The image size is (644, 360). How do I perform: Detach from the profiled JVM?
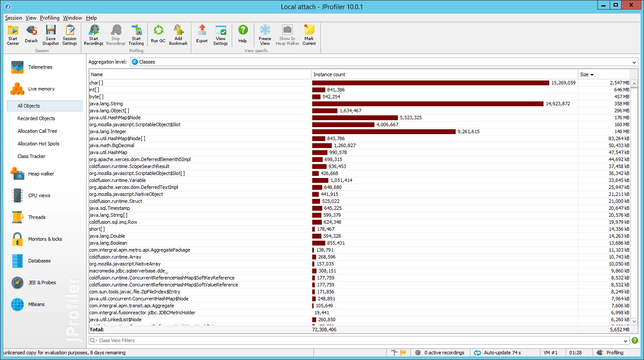point(31,35)
